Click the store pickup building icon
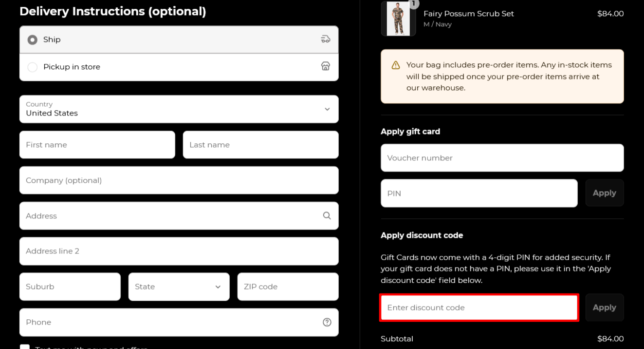Screen dimensions: 644x349 (x=326, y=66)
